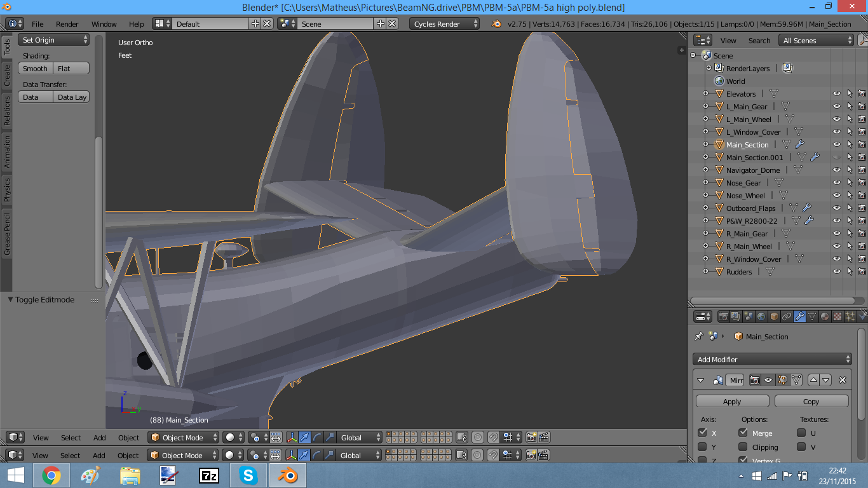Open the Constraints properties tab (chain icon)
The image size is (868, 488).
[x=787, y=316]
